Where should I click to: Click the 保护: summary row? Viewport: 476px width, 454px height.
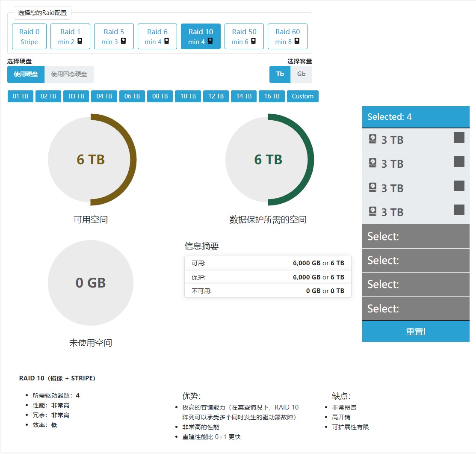tap(268, 277)
